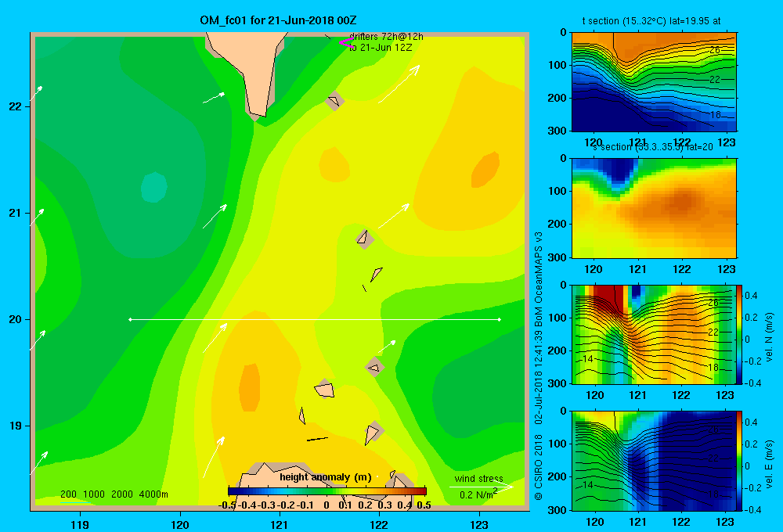Screen dimensions: 783x532
Task: Click longitude label 119 on main map axis
Action: 80,524
